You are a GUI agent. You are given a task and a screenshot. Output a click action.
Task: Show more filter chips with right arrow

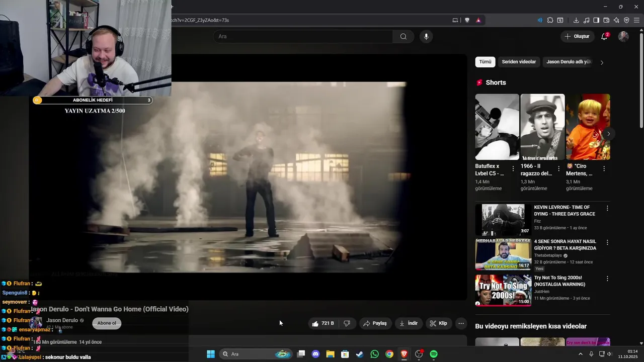pyautogui.click(x=602, y=62)
